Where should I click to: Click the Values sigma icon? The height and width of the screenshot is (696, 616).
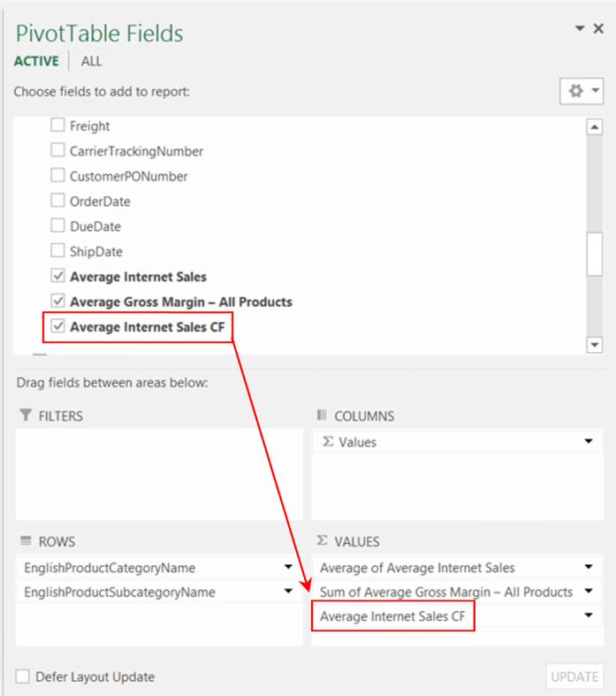[322, 541]
